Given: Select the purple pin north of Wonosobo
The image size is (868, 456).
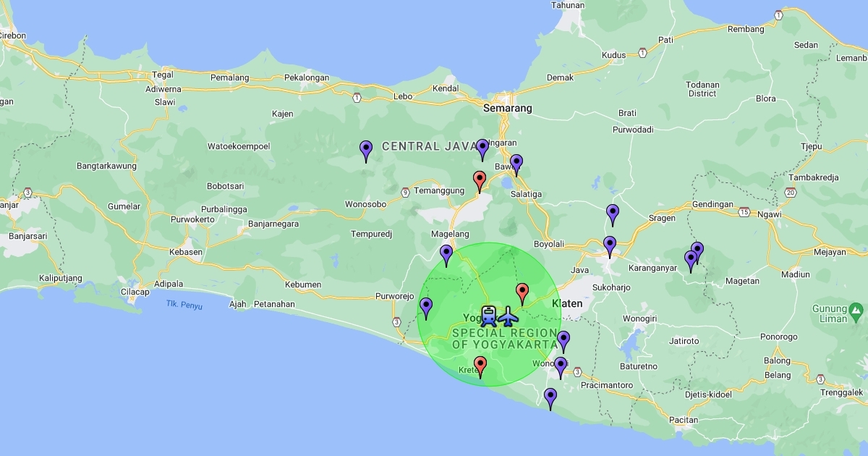Looking at the screenshot, I should pos(366,151).
